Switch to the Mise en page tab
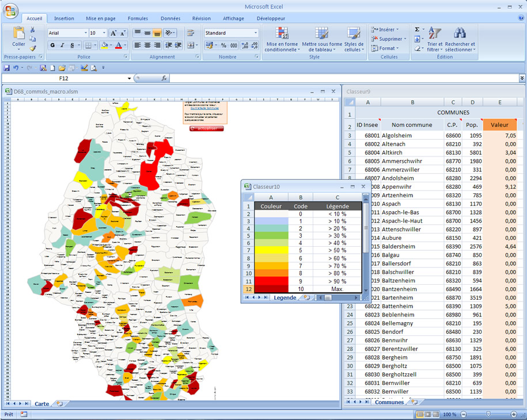The image size is (527, 420). 100,18
